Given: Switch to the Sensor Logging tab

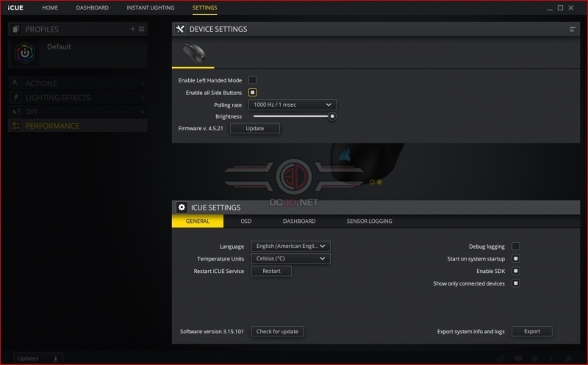Looking at the screenshot, I should [x=370, y=222].
